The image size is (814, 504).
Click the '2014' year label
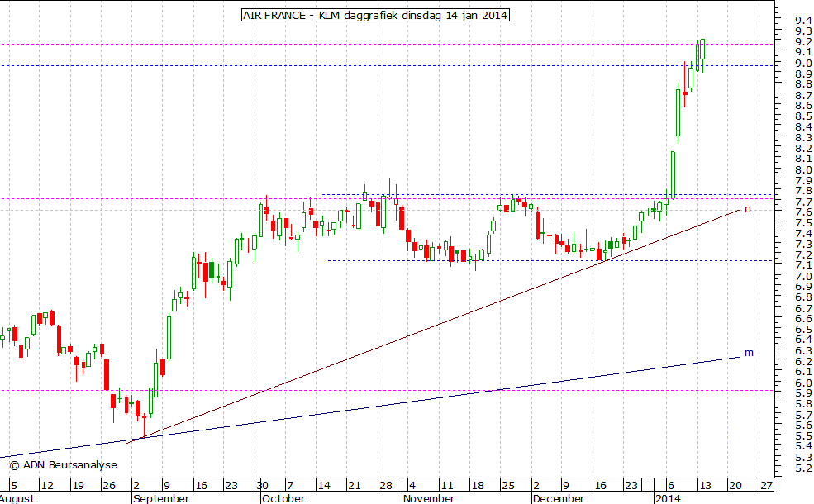point(668,498)
